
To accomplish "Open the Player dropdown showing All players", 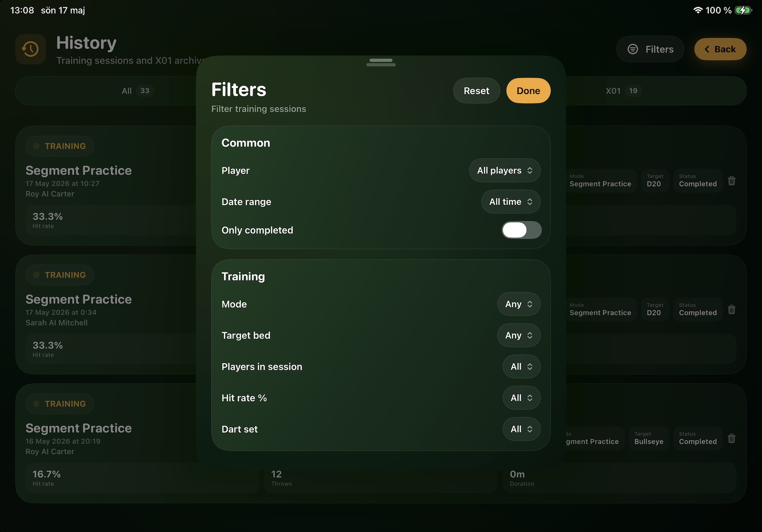I will 505,171.
